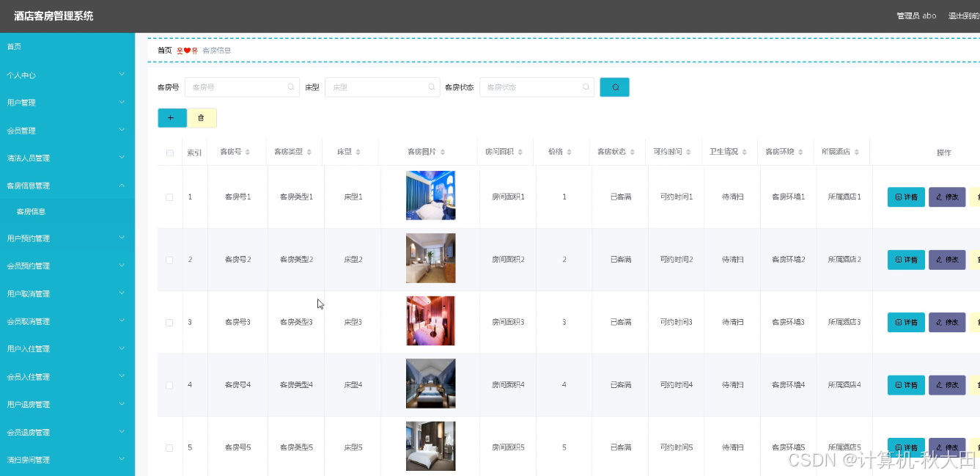Click the magnifier icon in 客房状态 search field
Viewport: 980px width, 476px height.
click(586, 87)
